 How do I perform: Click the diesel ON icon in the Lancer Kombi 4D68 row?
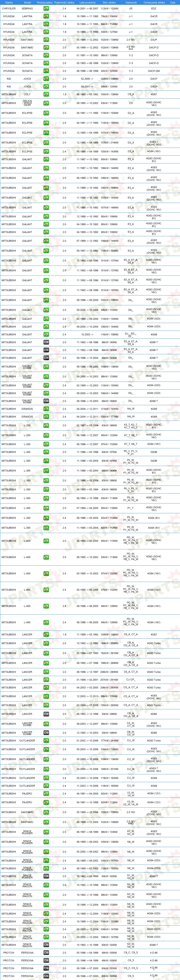(x=46, y=733)
